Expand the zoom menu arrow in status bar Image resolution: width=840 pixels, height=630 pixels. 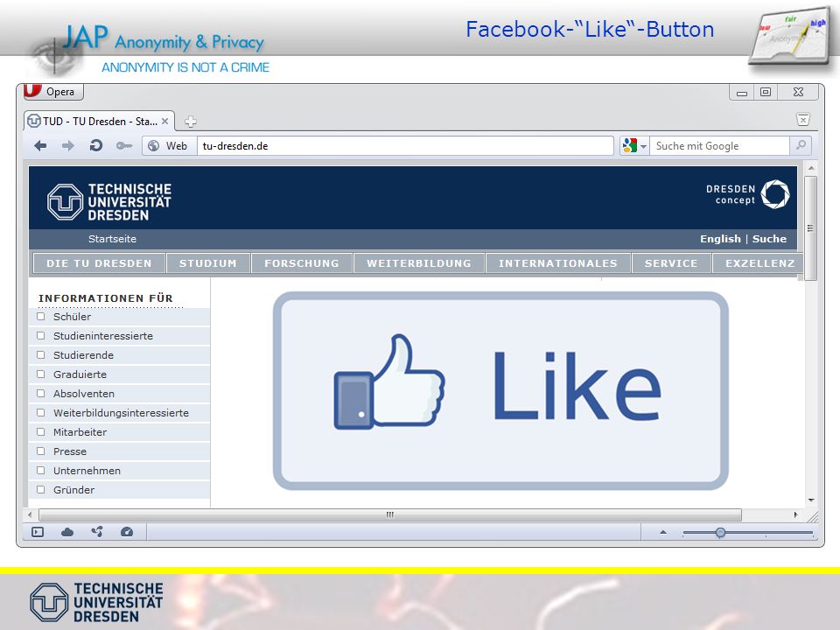(x=663, y=532)
